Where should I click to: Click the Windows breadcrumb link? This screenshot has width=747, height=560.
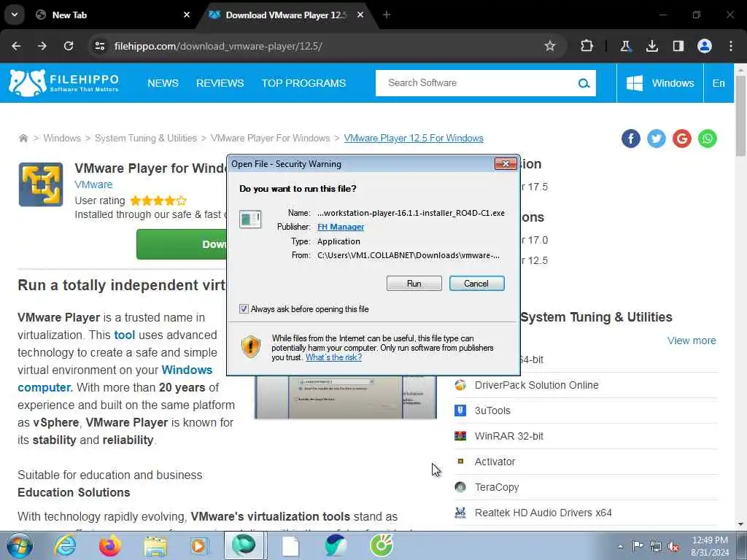[62, 138]
